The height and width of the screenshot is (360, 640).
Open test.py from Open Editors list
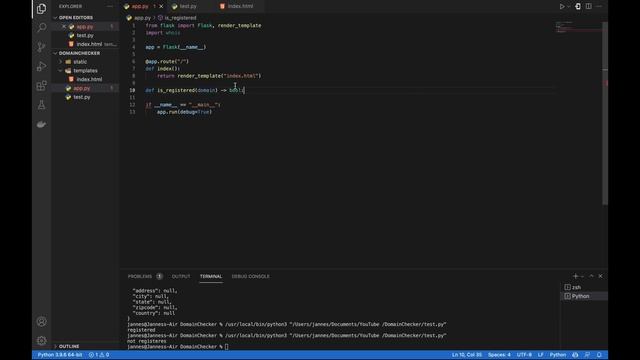pos(85,36)
